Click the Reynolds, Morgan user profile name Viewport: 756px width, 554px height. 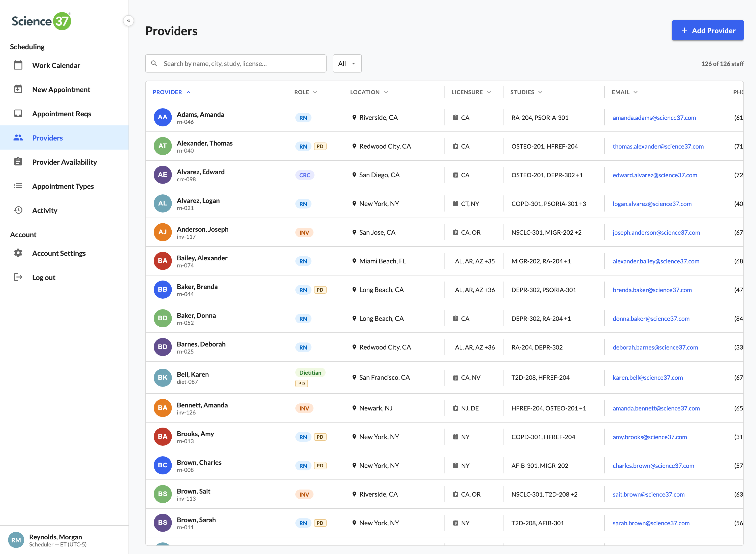click(x=55, y=537)
